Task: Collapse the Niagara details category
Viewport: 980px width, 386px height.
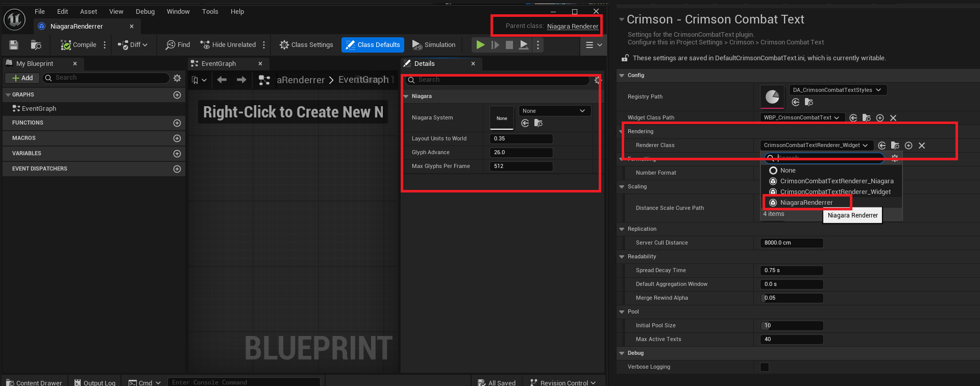Action: tap(406, 96)
